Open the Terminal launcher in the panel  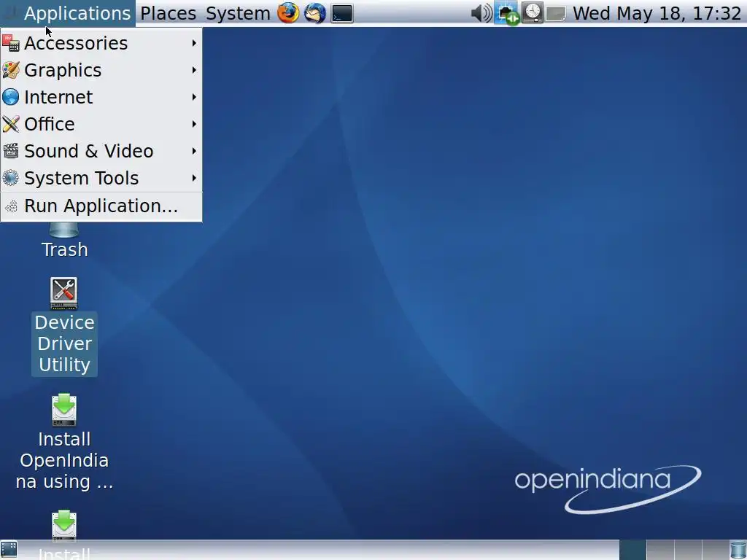point(342,13)
